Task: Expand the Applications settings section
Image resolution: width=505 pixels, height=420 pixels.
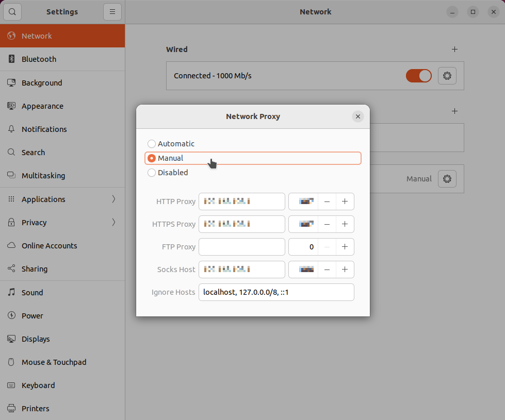Action: click(x=43, y=199)
